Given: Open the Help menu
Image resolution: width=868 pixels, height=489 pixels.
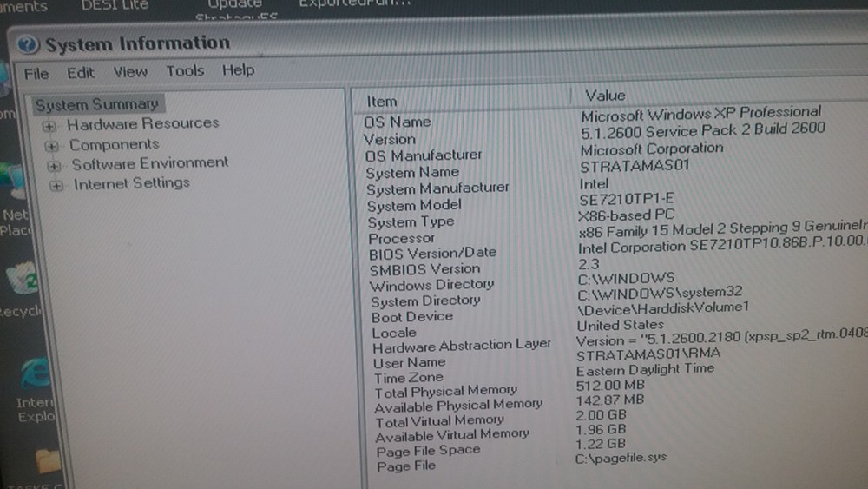Looking at the screenshot, I should (238, 70).
